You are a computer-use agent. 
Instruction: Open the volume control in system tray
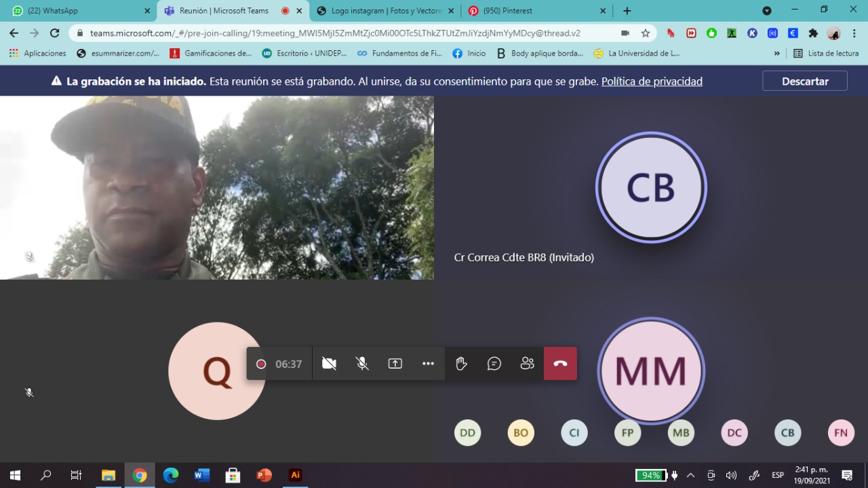point(731,475)
